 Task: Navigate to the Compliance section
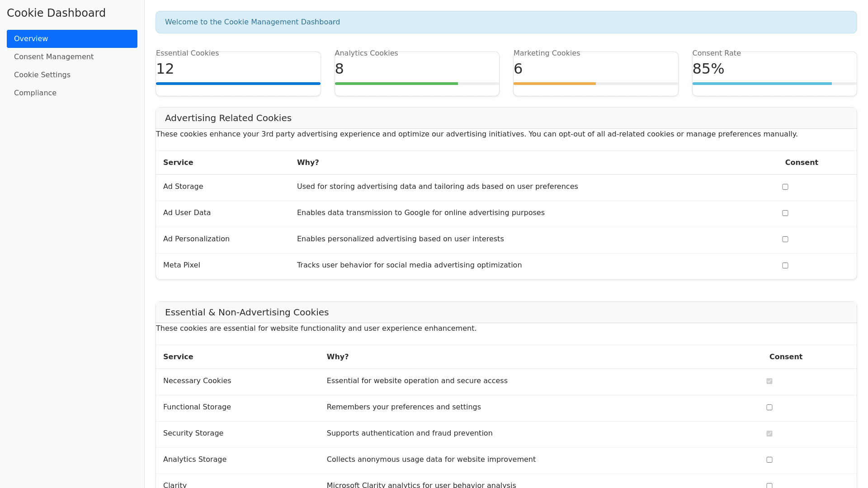pos(35,93)
